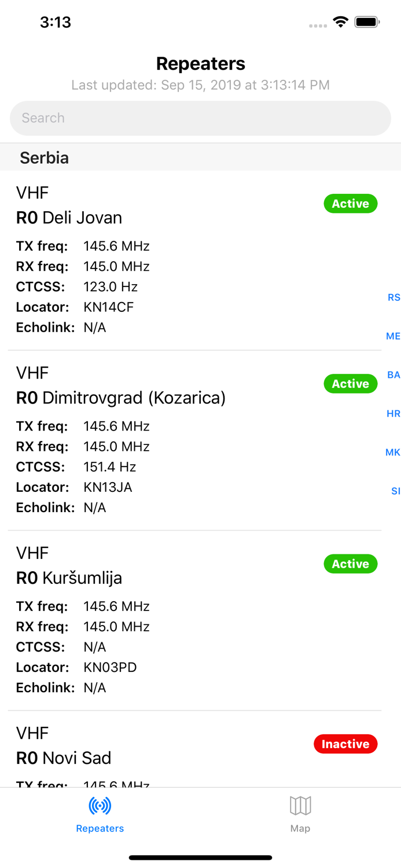Tap Active badge on Deli Jovan
The width and height of the screenshot is (401, 868).
tap(350, 204)
